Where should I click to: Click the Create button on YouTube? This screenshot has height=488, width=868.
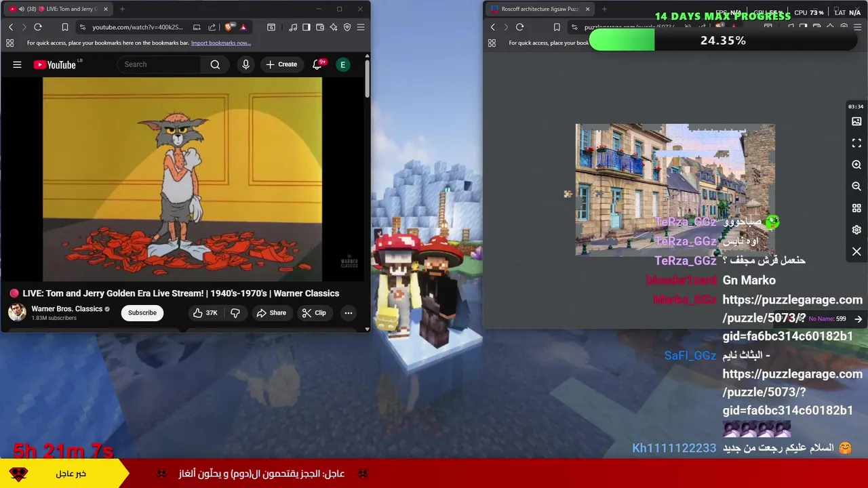pos(281,64)
